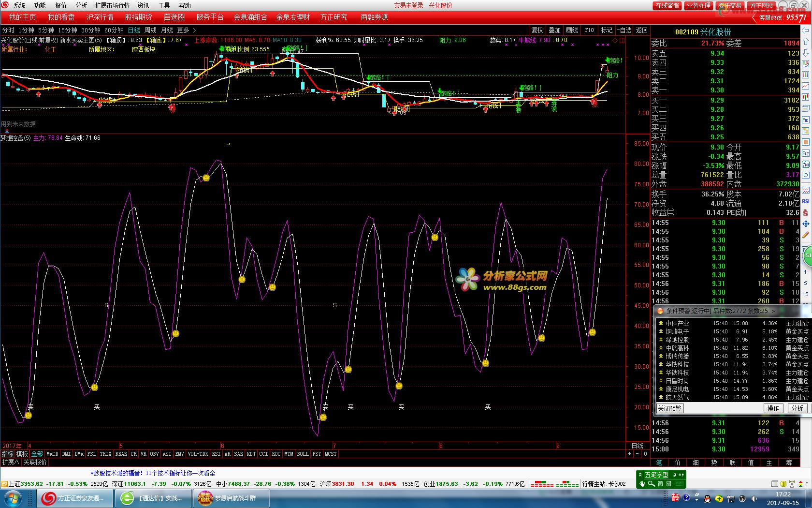Click the index icon left of 上证
Screen dimensions: 812x508
4,484
